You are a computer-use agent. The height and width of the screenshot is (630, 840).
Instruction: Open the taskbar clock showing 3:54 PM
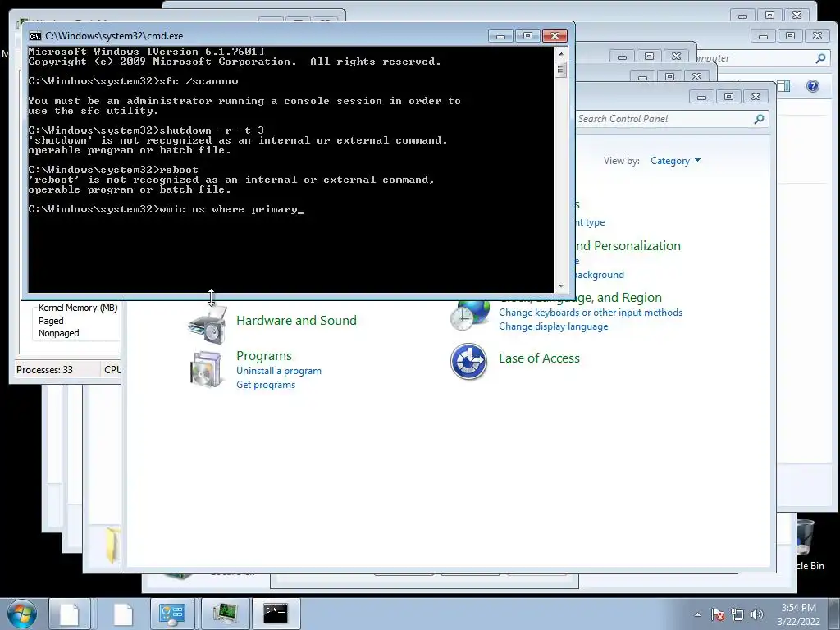coord(798,614)
